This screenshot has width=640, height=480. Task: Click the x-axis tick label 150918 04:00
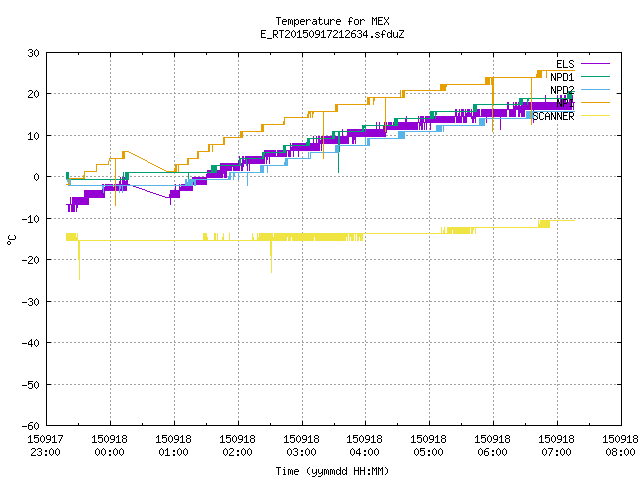[x=365, y=446]
